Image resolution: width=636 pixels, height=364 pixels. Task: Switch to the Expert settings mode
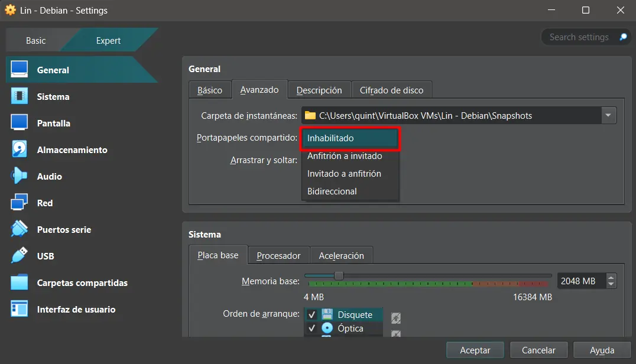pyautogui.click(x=108, y=40)
